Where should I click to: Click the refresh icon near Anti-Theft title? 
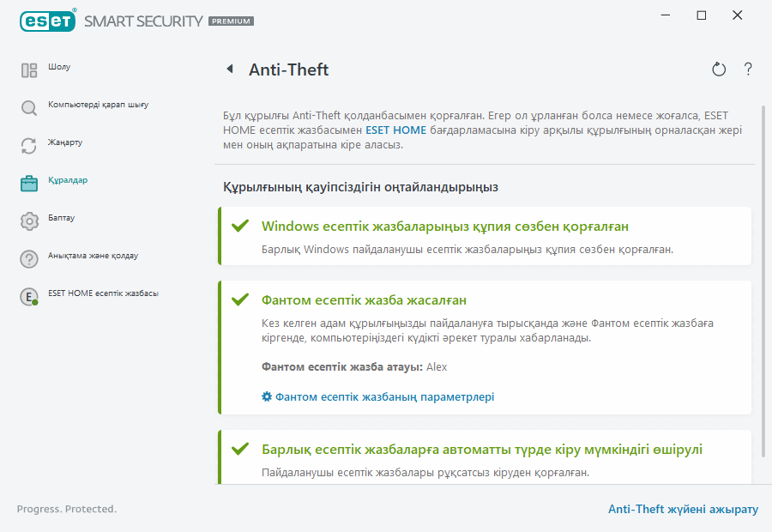(x=719, y=70)
